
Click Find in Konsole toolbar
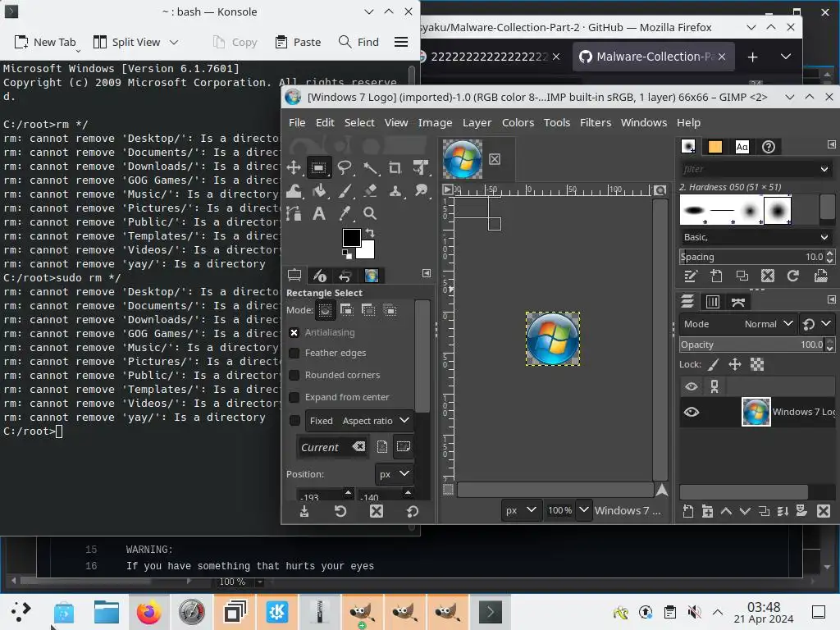[x=359, y=43]
